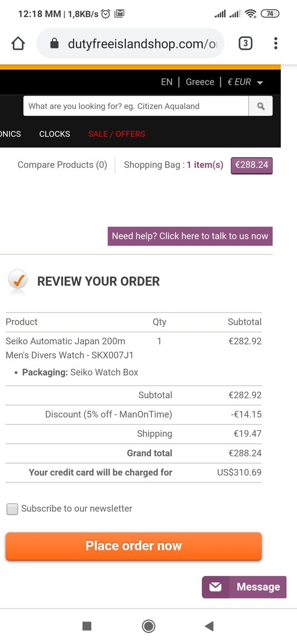Tap Android back triangle button
The image size is (297, 644).
pyautogui.click(x=209, y=626)
